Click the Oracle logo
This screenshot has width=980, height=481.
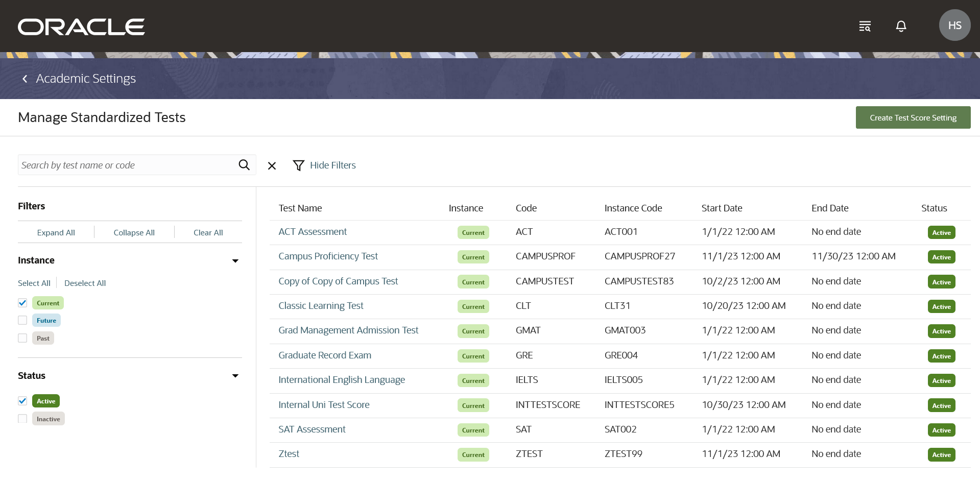pos(81,27)
